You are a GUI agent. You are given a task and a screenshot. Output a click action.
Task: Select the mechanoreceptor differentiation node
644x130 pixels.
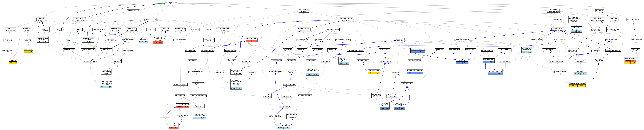[287, 96]
